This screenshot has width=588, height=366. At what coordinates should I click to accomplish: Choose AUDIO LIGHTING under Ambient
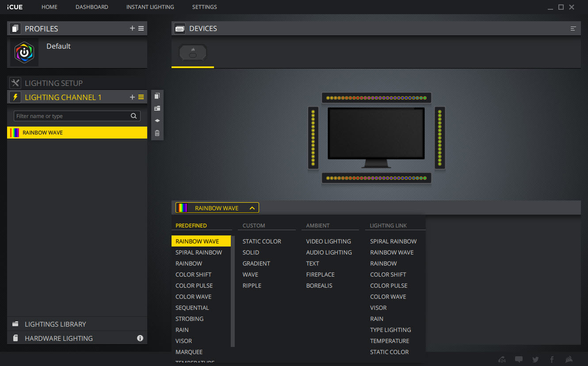(x=329, y=252)
